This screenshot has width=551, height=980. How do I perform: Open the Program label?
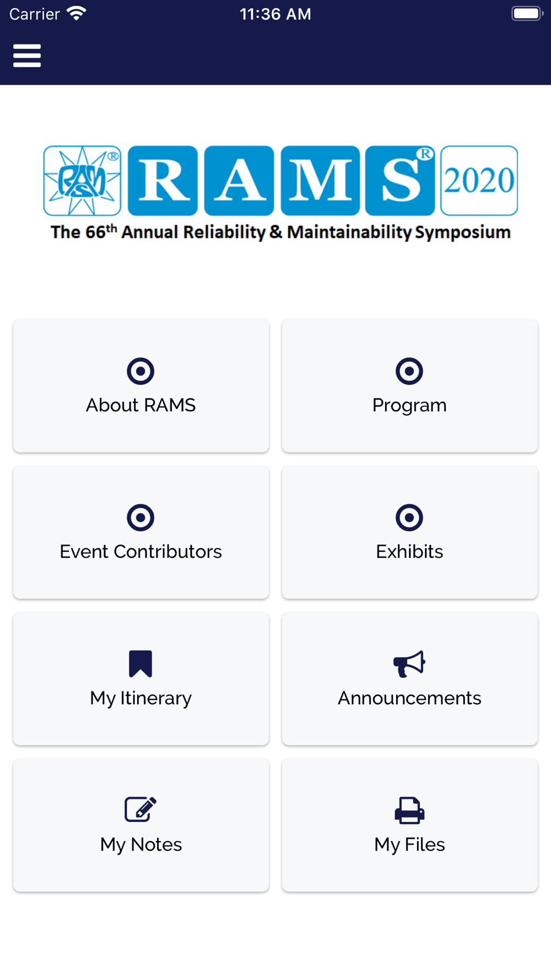pos(409,406)
